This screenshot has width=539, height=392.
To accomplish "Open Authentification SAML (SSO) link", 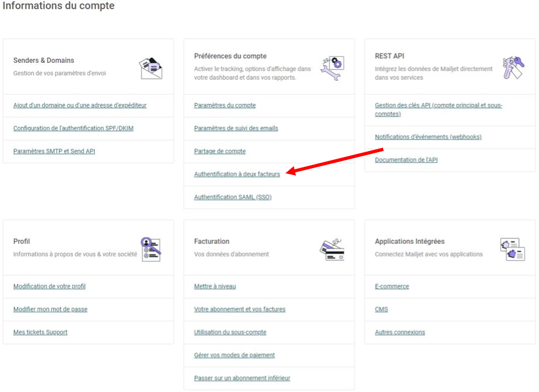I will tap(233, 197).
